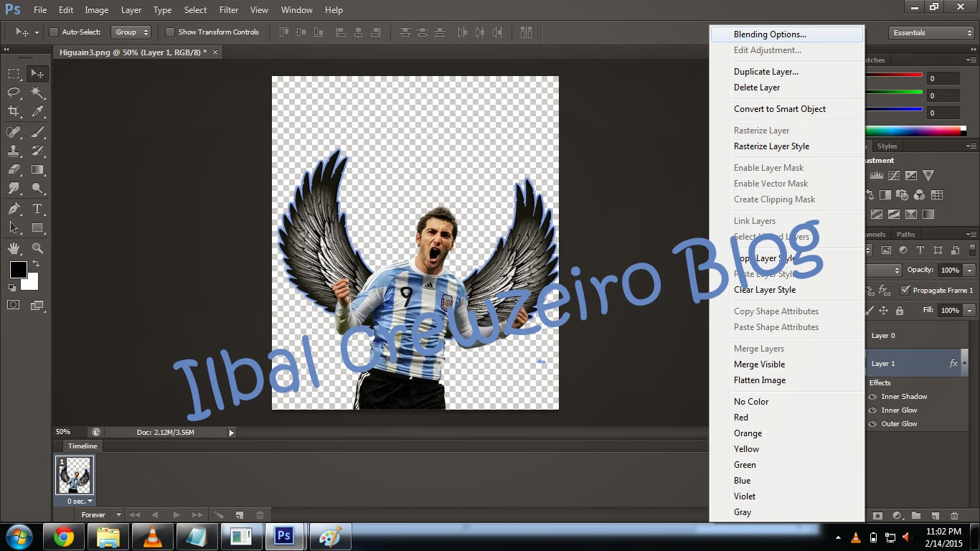The image size is (980, 551).
Task: Select the Rectangular Marquee tool
Action: pyautogui.click(x=14, y=73)
